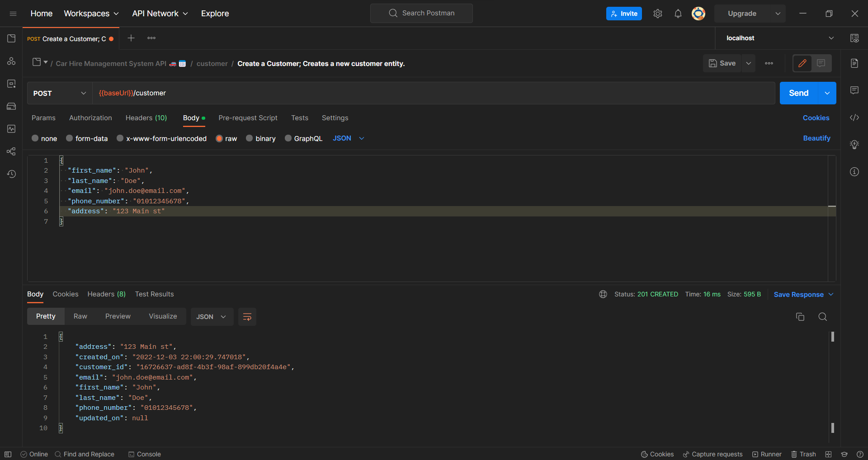The height and width of the screenshot is (460, 868).
Task: Switch to the Params tab
Action: (43, 118)
